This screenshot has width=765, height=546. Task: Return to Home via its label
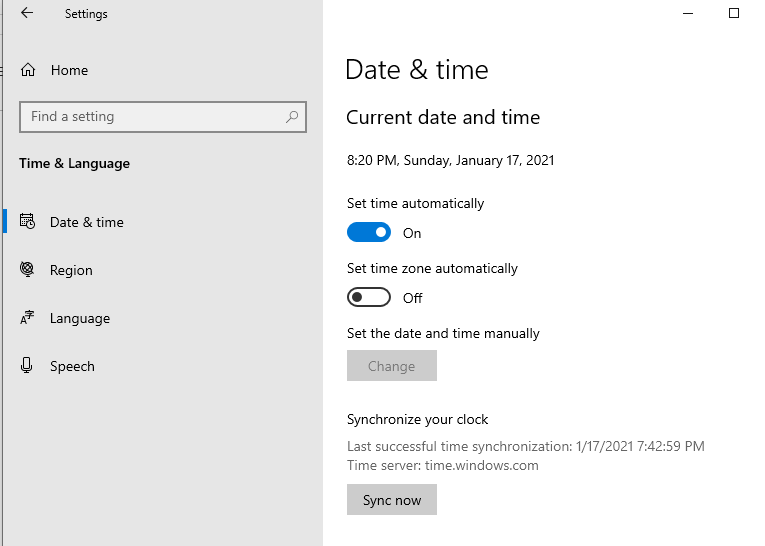69,70
